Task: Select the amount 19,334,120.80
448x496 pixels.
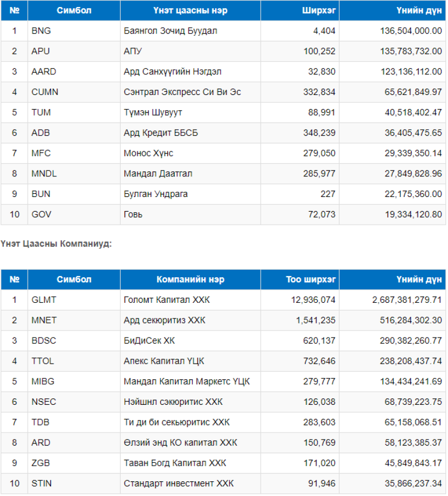Action: [x=413, y=214]
